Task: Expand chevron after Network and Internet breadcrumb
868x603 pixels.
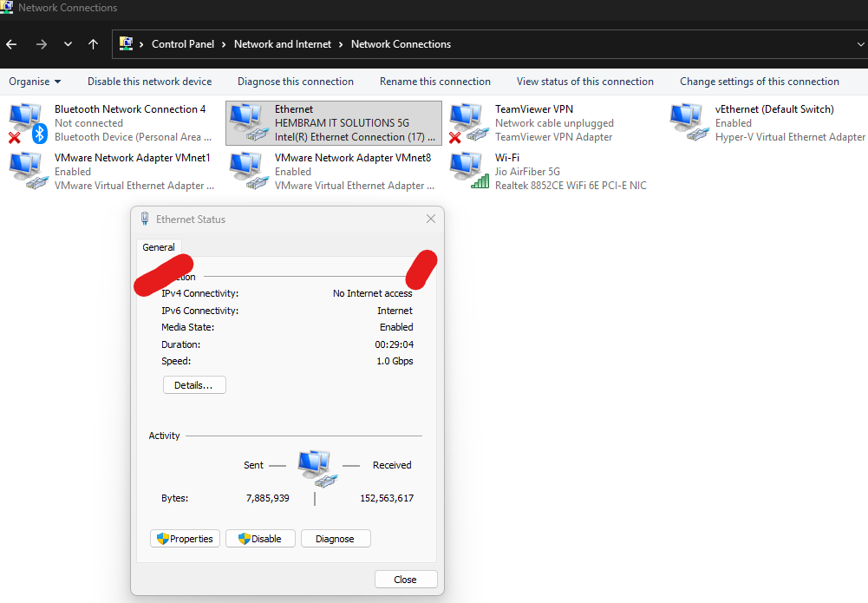Action: (x=341, y=44)
